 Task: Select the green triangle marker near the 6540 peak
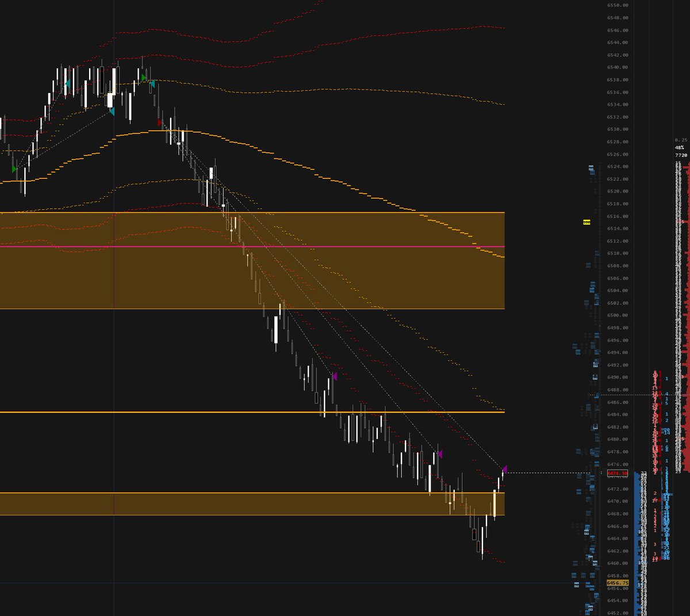(143, 78)
